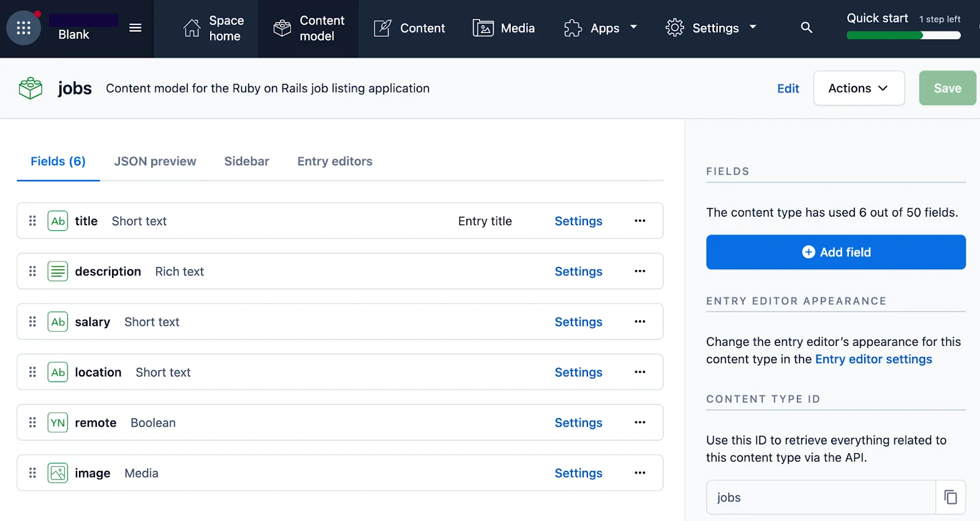Click the jobs content type cube icon

[31, 88]
